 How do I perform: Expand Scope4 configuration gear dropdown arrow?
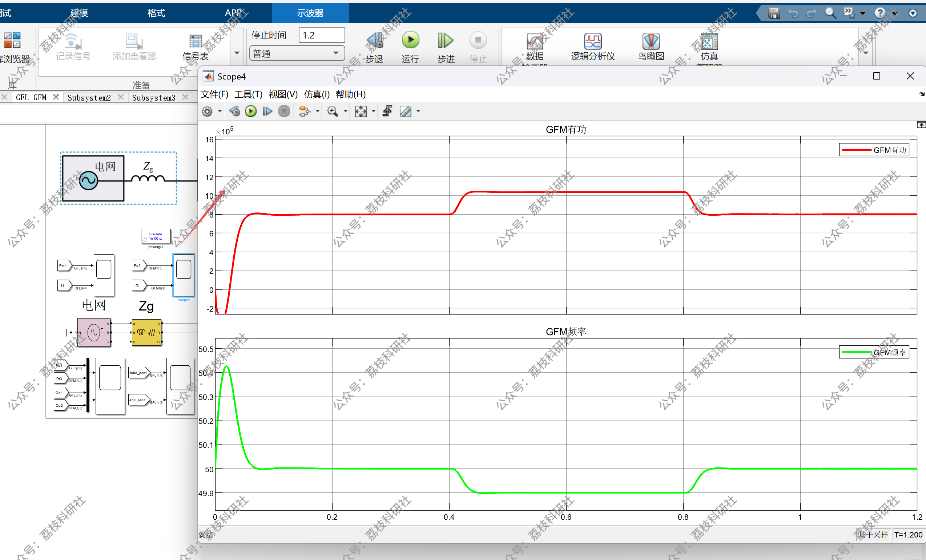tap(220, 111)
